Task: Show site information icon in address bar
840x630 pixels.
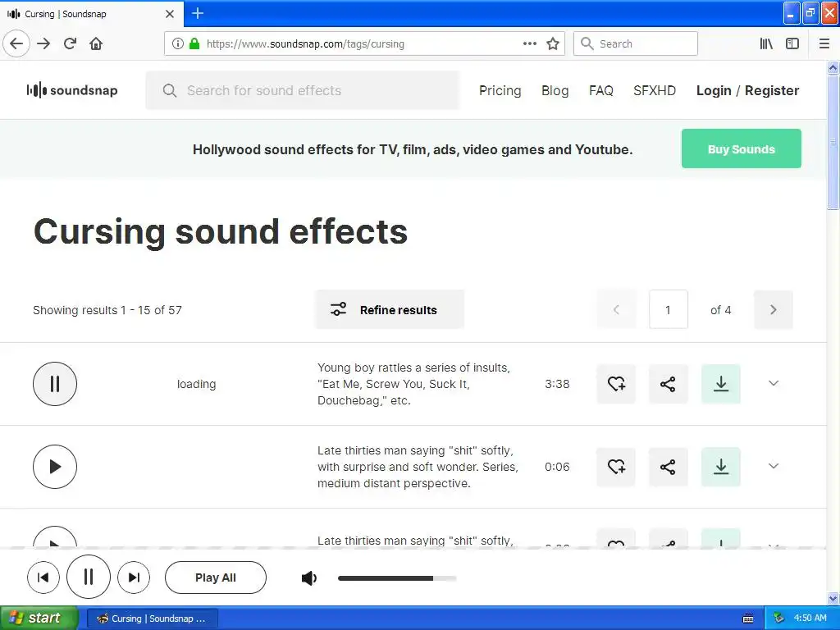Action: 177,43
